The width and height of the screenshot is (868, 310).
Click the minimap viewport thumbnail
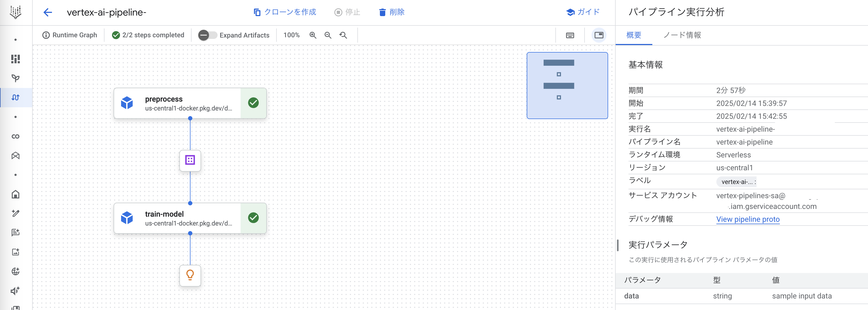coord(567,85)
